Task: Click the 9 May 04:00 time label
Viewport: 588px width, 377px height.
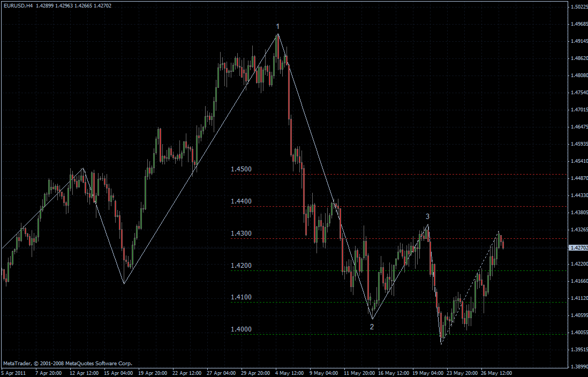Action: click(323, 373)
